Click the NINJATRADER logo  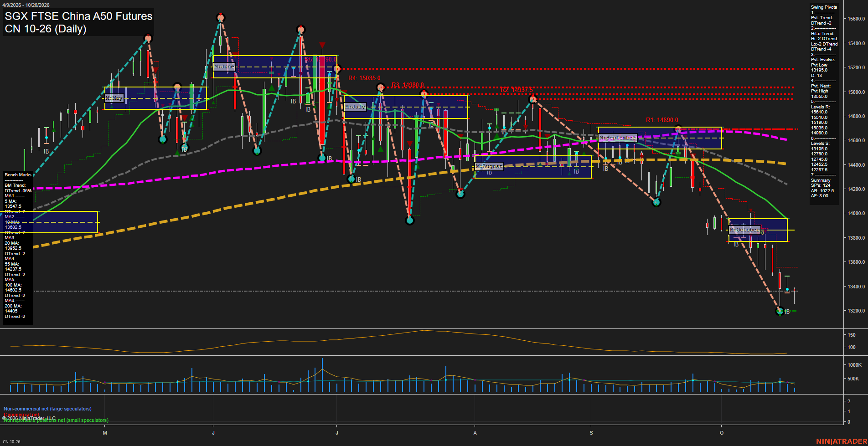pyautogui.click(x=842, y=441)
